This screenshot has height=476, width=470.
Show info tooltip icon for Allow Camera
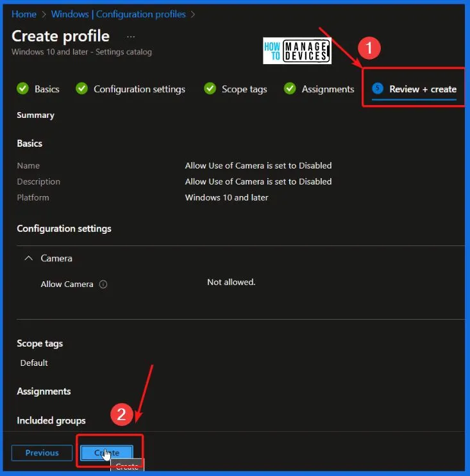point(103,284)
